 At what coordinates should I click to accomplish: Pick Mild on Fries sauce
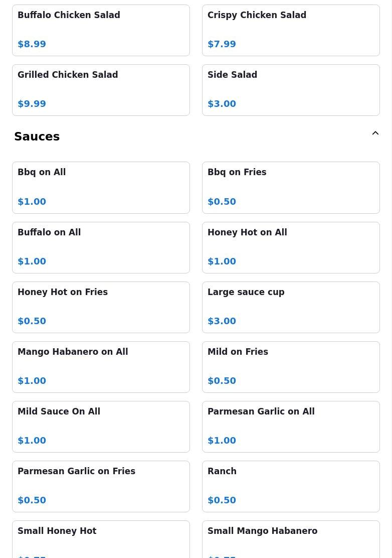click(291, 367)
